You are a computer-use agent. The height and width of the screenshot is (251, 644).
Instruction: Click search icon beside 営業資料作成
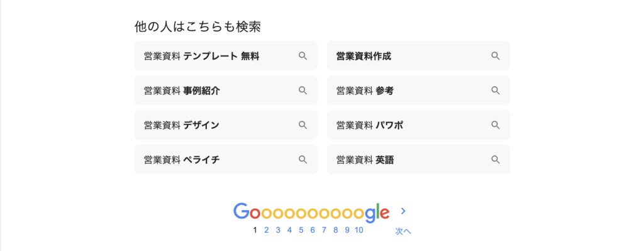click(496, 56)
